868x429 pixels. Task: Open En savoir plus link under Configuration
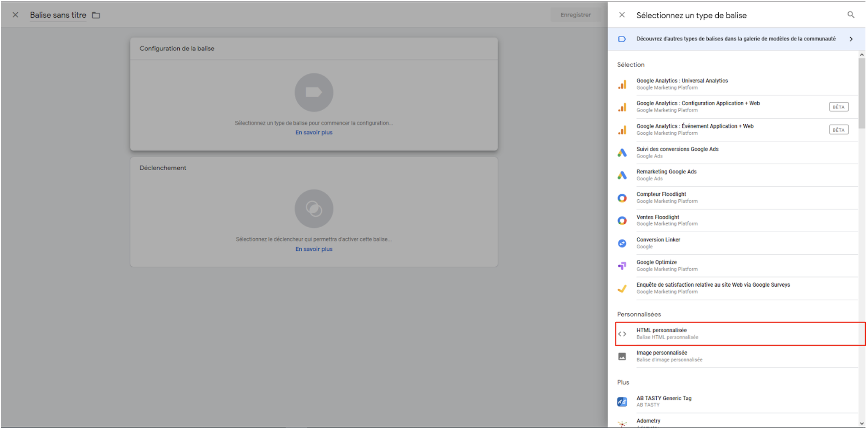314,133
